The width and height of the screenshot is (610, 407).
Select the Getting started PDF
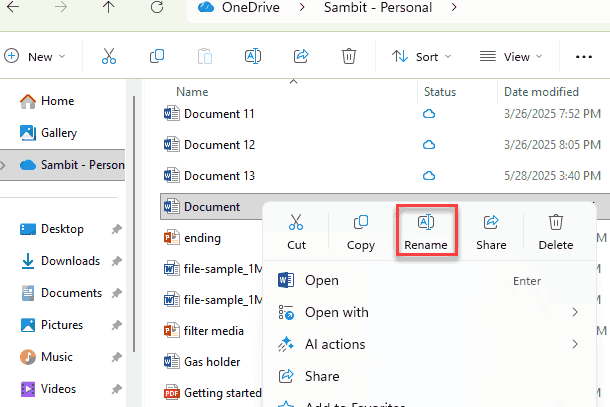click(x=212, y=393)
